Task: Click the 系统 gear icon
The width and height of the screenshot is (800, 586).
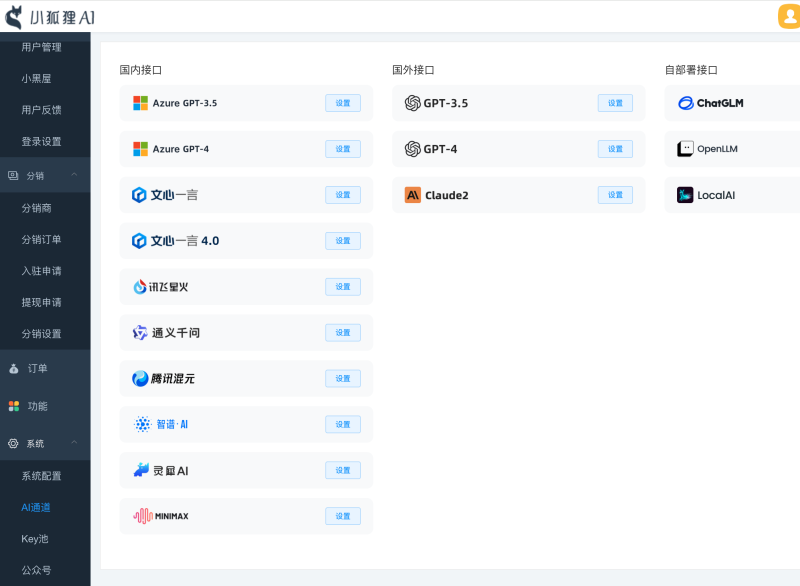Action: point(13,443)
